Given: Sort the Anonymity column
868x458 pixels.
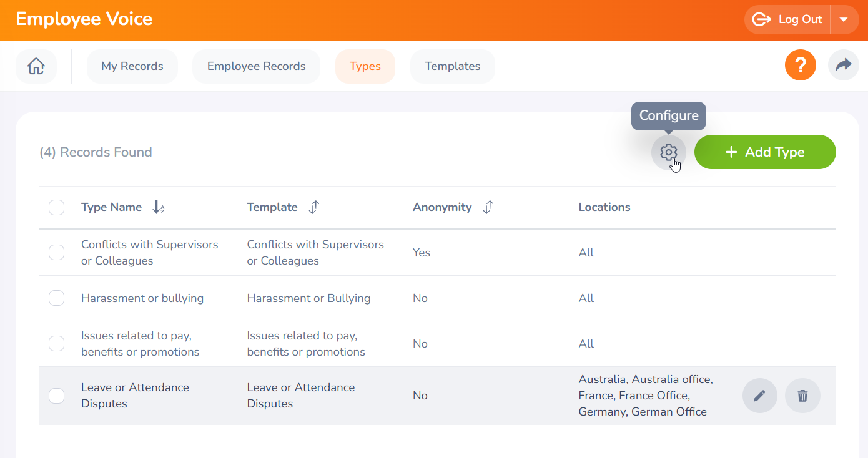Looking at the screenshot, I should point(488,208).
